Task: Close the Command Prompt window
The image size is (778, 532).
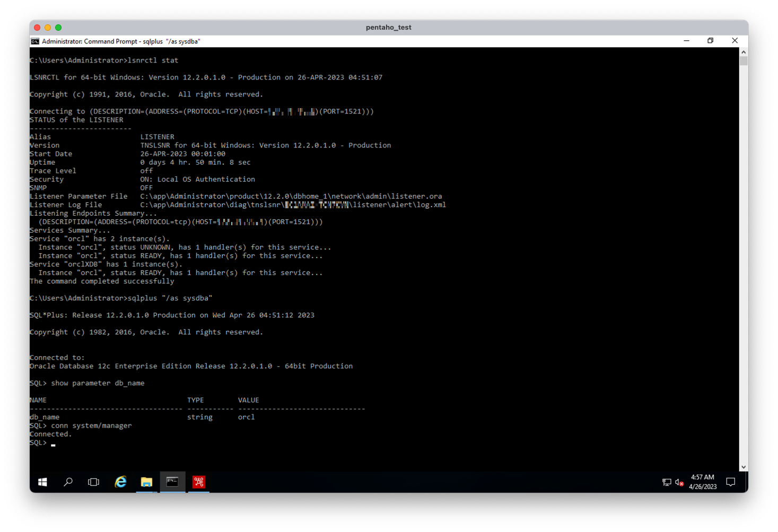Action: click(735, 41)
